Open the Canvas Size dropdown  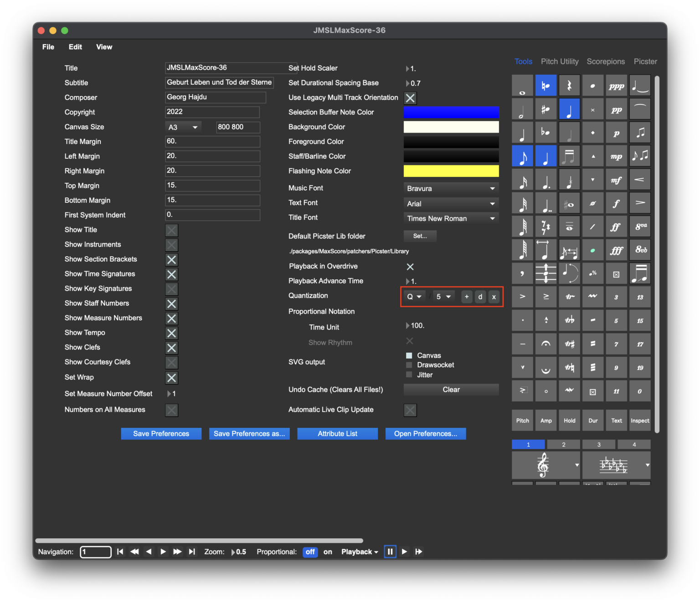click(x=183, y=127)
